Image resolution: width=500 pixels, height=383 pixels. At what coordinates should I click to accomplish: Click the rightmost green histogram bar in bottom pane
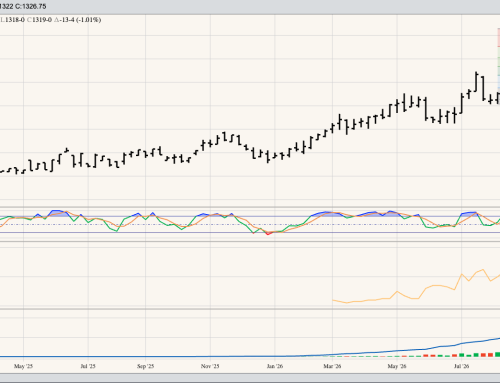[x=498, y=354]
